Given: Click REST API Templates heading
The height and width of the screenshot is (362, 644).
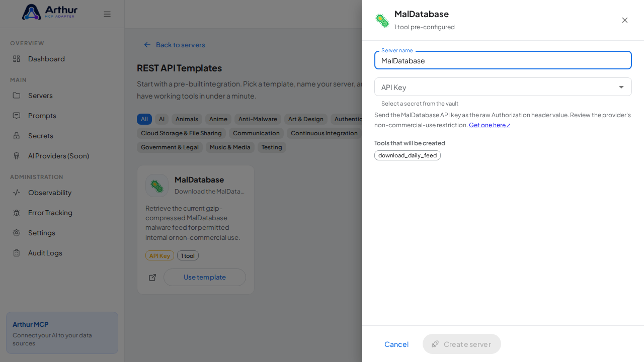Looking at the screenshot, I should [x=179, y=68].
